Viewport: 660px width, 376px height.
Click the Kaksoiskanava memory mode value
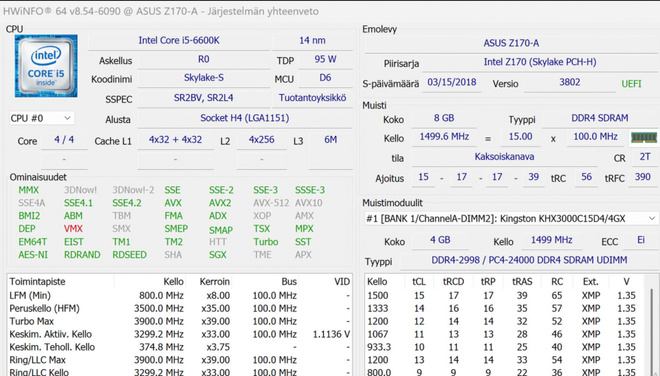(504, 157)
